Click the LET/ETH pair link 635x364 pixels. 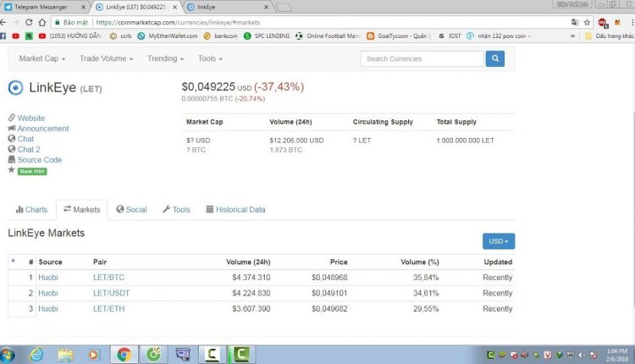pyautogui.click(x=108, y=309)
